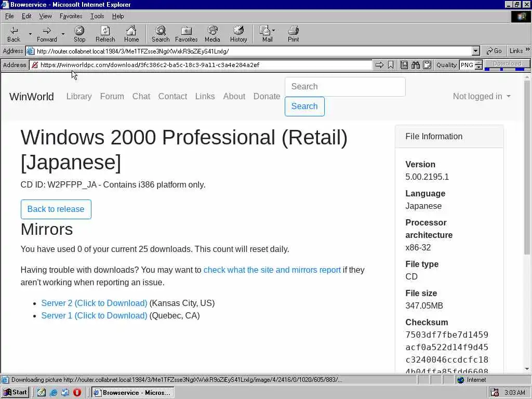This screenshot has height=399, width=532.
Task: Click the system tray scheduler icon
Action: (x=495, y=393)
